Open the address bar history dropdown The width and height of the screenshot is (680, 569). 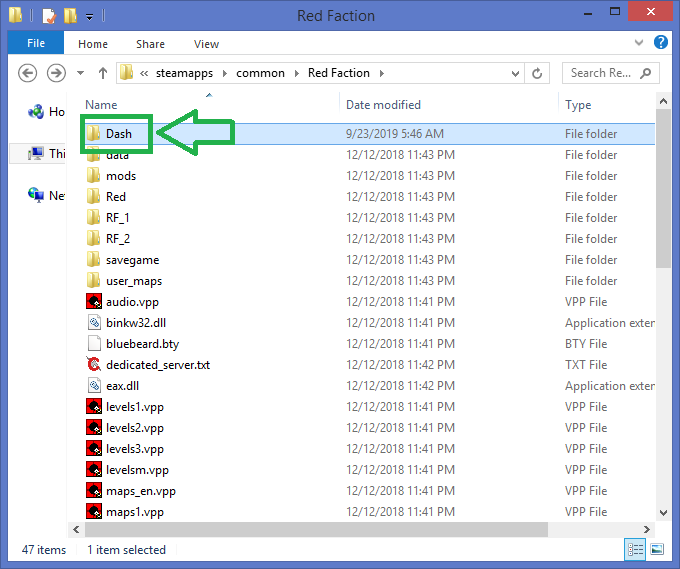pos(517,73)
